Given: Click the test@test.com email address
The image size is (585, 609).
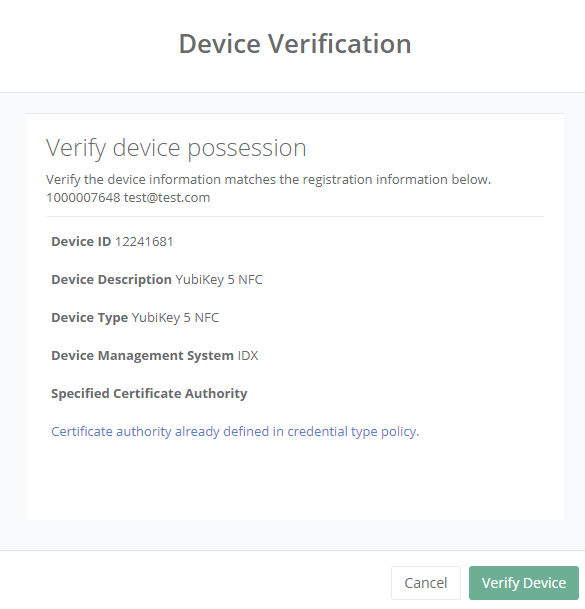Looking at the screenshot, I should click(167, 197).
